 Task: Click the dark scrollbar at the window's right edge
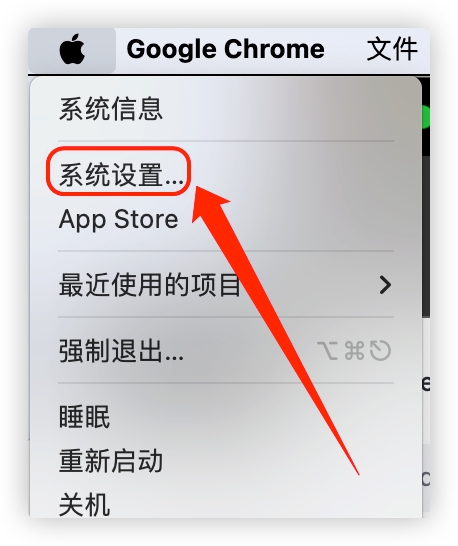(x=426, y=237)
